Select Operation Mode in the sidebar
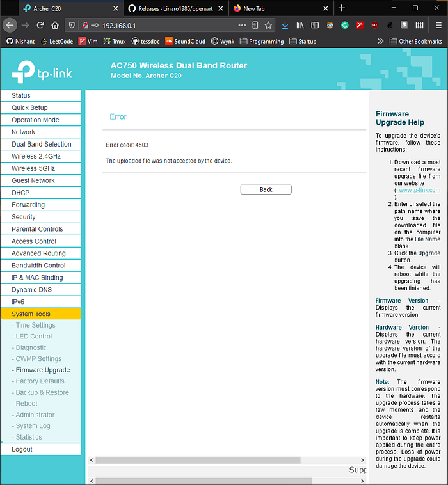 [x=41, y=120]
